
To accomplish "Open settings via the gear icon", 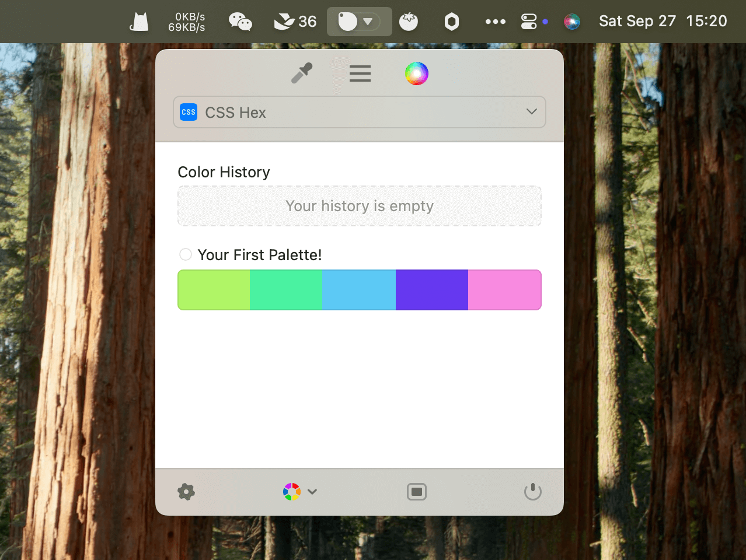I will click(x=186, y=492).
